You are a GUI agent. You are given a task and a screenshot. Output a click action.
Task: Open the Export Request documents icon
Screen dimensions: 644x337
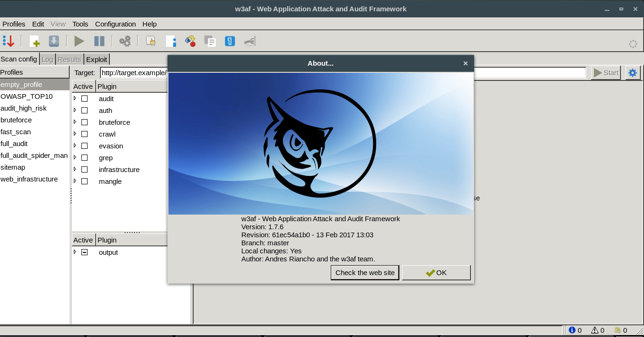tap(210, 42)
